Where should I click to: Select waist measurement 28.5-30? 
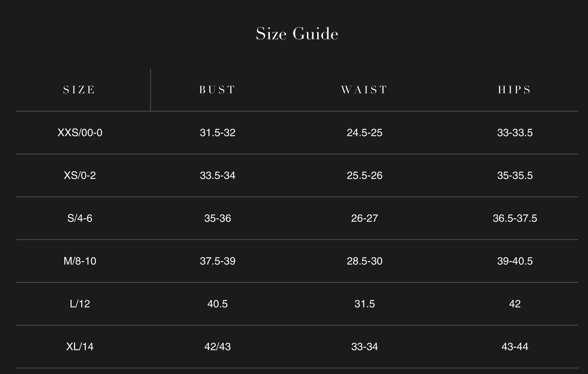click(364, 261)
